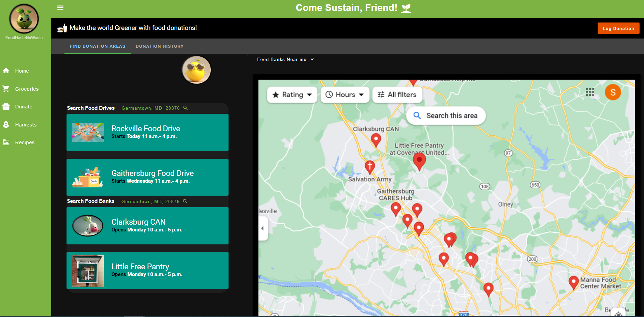The image size is (644, 317).
Task: Click the Donate gift icon
Action: click(x=6, y=106)
